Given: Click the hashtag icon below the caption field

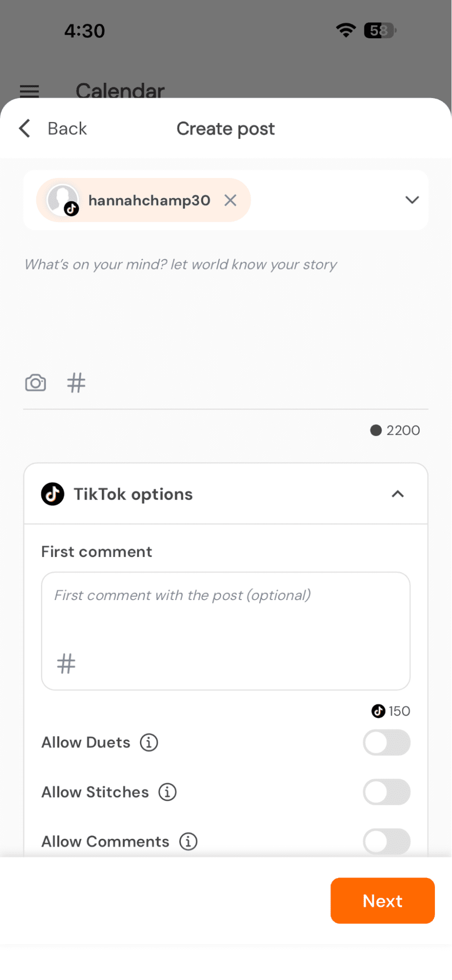Looking at the screenshot, I should 75,383.
